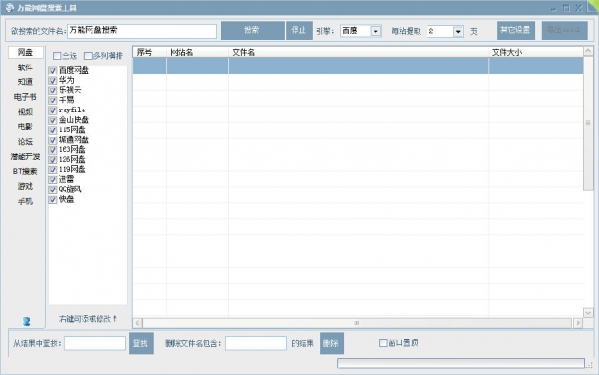
Task: Click the 查找 find-in-results button
Action: [141, 343]
